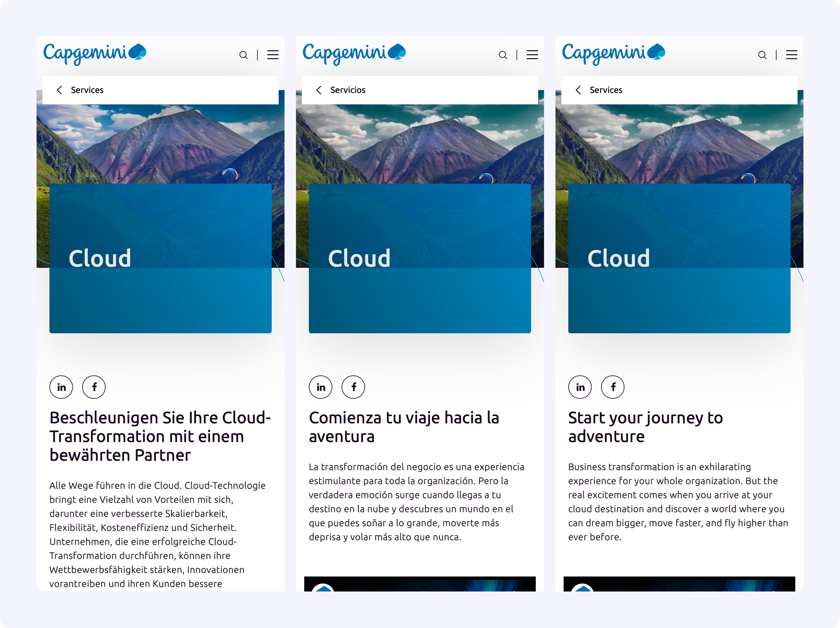The height and width of the screenshot is (628, 840).
Task: Open the video thumbnail below the Spanish text
Action: tap(420, 584)
